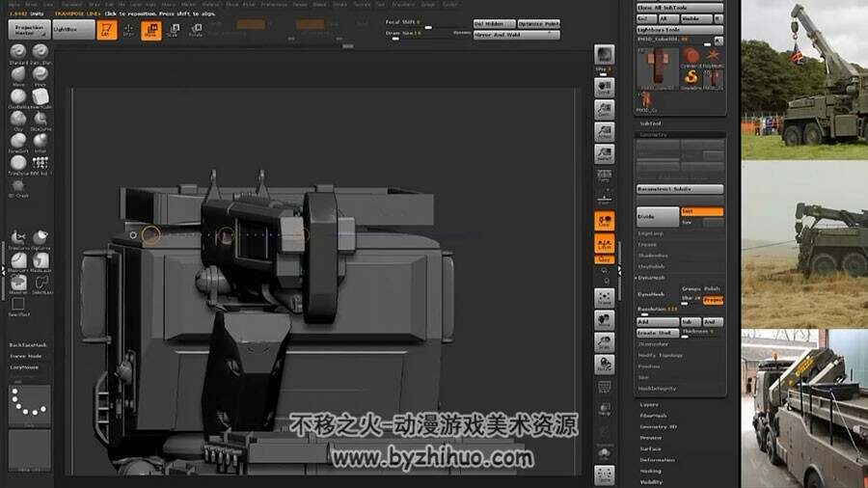Screen dimensions: 868x488
Task: Activate the Rotate transpose mode button
Action: (196, 30)
